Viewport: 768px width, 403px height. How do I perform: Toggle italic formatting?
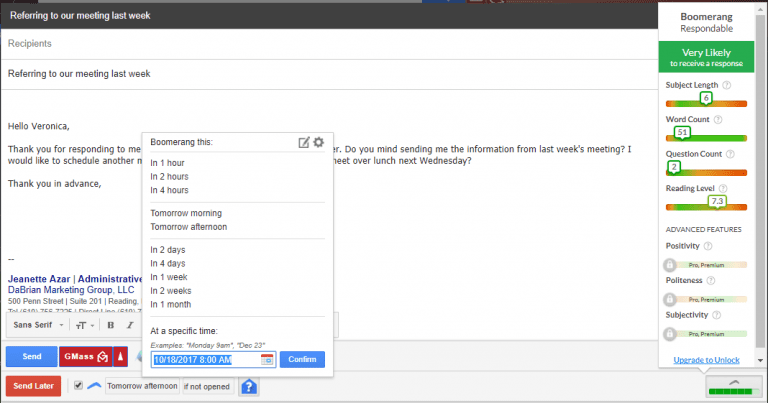pos(130,325)
